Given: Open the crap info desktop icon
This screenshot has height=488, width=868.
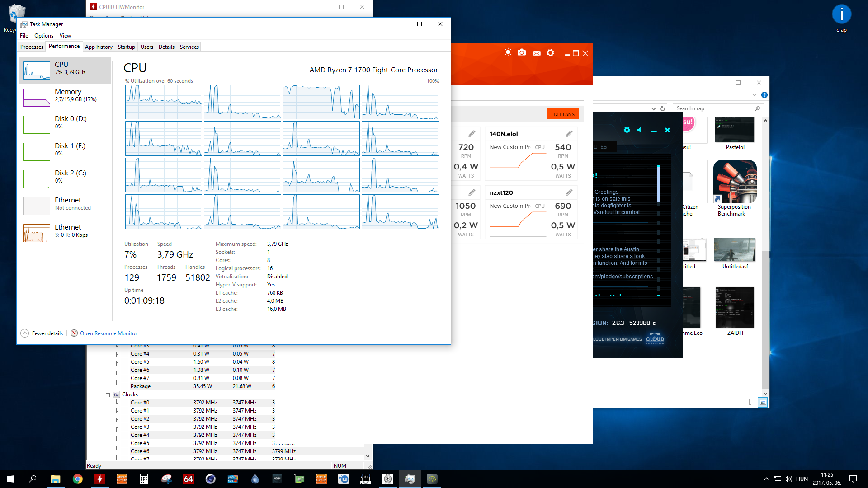Looking at the screenshot, I should pos(841,19).
